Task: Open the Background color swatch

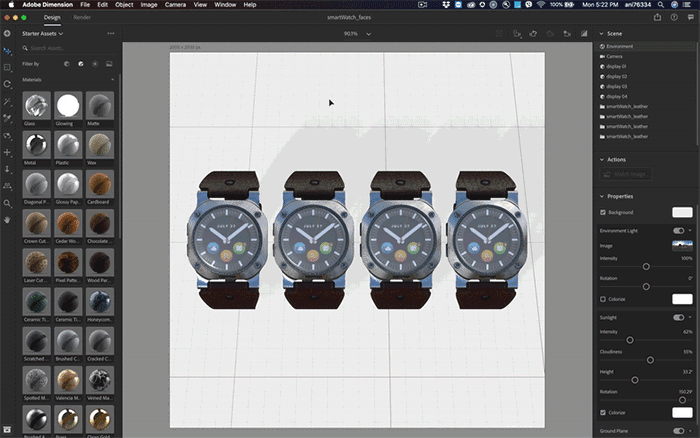Action: [x=682, y=213]
